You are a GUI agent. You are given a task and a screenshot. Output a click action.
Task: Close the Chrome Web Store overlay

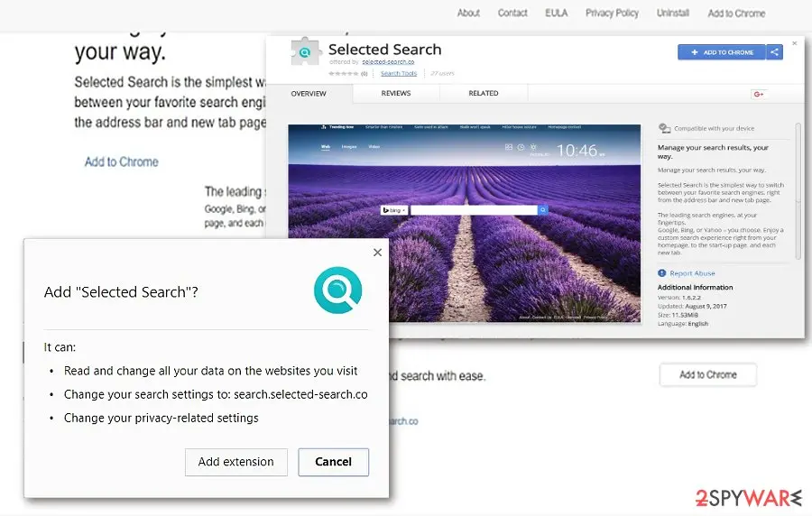tap(794, 43)
